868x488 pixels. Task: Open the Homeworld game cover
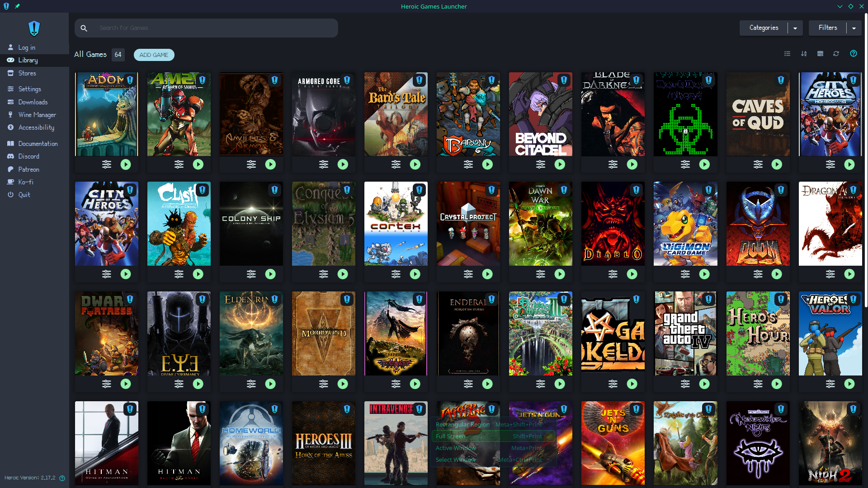[251, 443]
